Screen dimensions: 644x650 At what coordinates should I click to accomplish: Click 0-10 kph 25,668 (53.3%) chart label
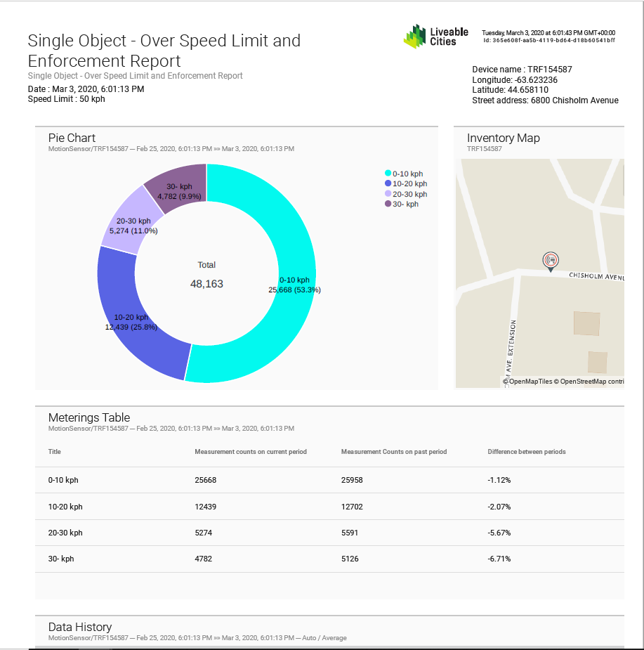[x=294, y=285]
